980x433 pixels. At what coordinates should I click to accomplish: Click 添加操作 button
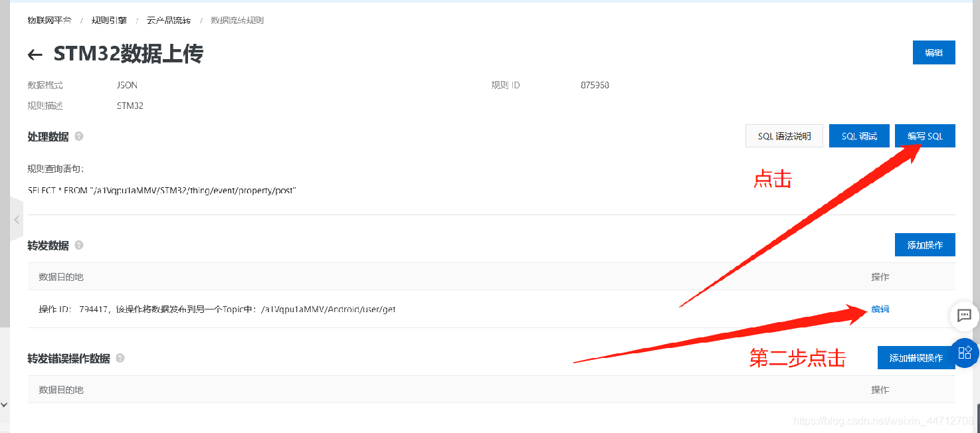[x=925, y=245]
